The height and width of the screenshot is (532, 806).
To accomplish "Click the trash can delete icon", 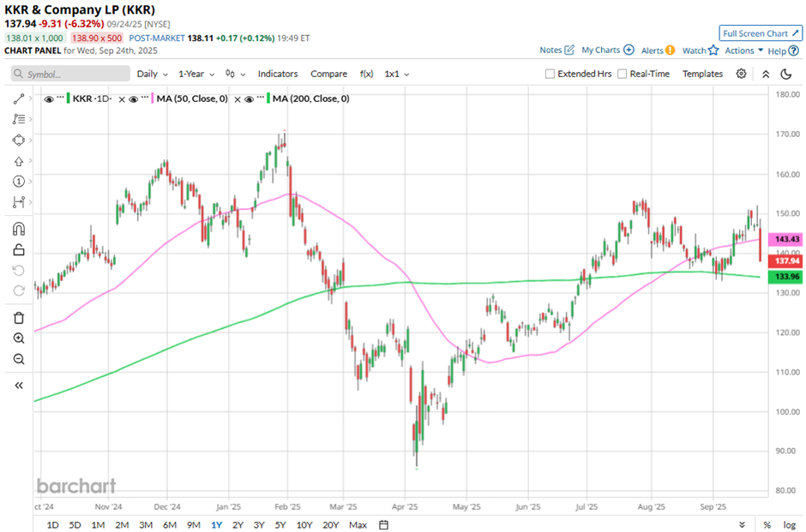I will 19,318.
